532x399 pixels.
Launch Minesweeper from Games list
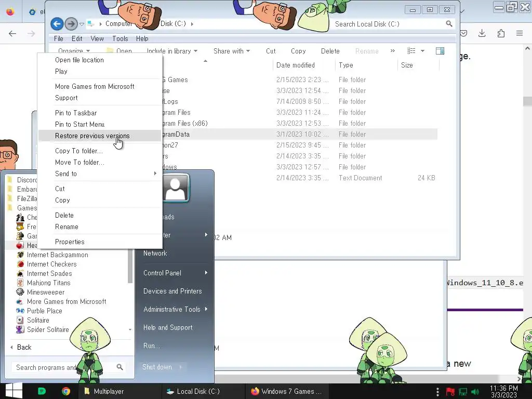pyautogui.click(x=46, y=292)
